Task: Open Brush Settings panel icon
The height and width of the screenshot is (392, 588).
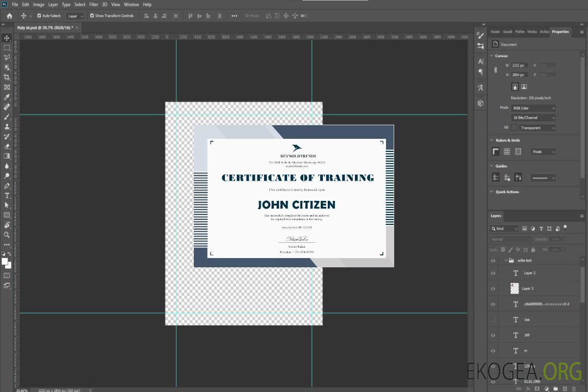Action: point(480,35)
